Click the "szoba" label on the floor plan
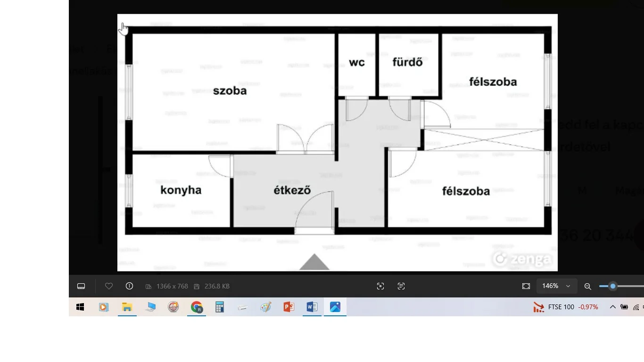The width and height of the screenshot is (644, 362). tap(230, 90)
